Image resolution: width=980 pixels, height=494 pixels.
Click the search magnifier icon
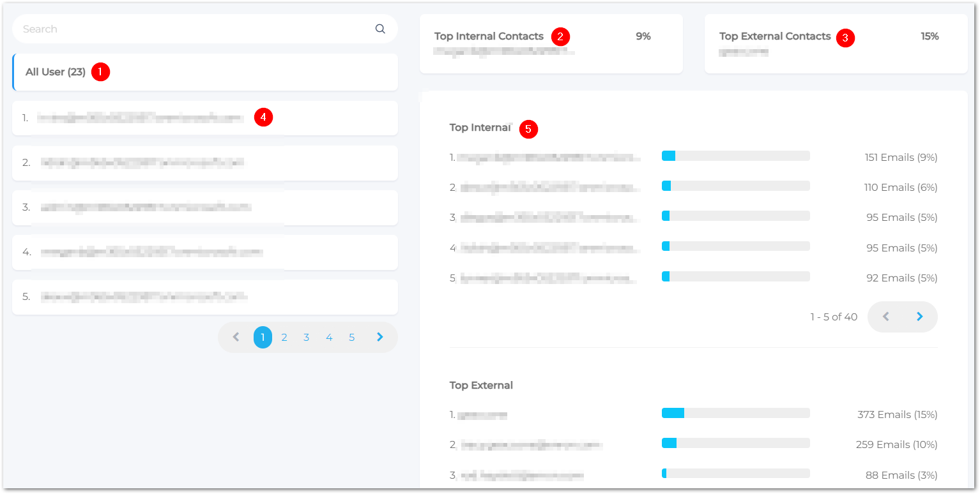point(380,28)
